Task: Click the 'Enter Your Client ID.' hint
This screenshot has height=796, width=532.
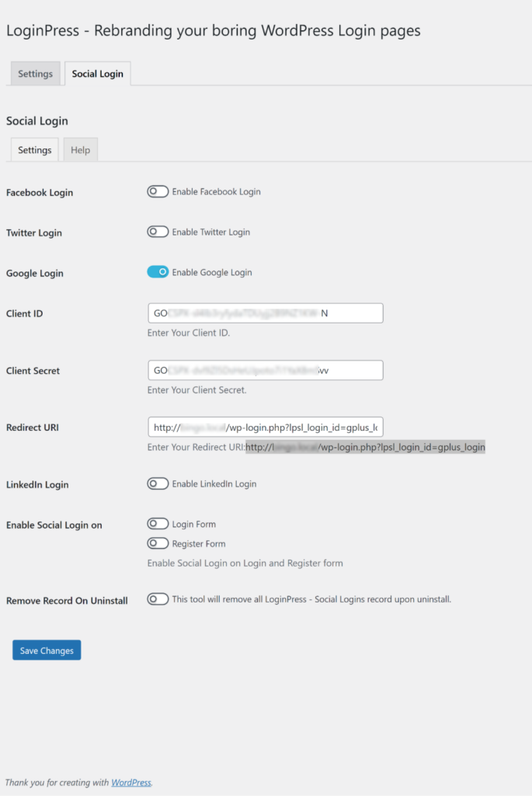Action: pyautogui.click(x=189, y=333)
